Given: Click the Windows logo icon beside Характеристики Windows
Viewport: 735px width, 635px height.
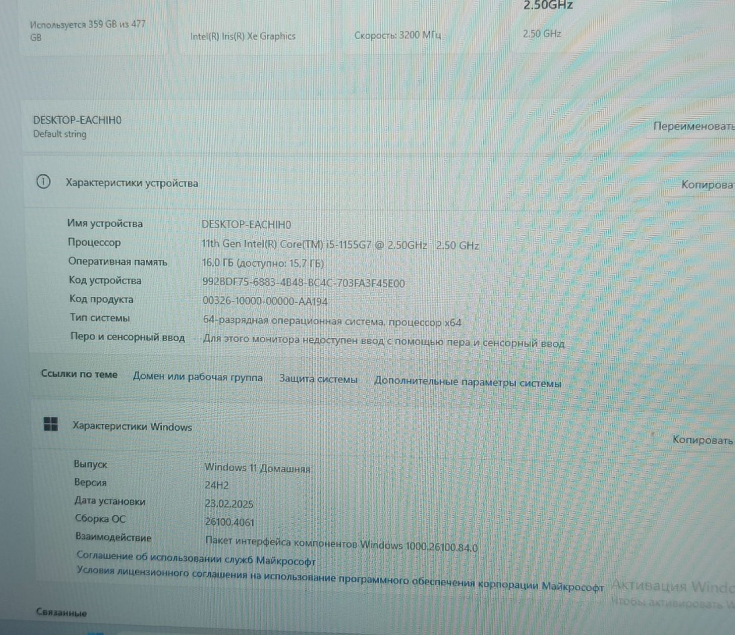Looking at the screenshot, I should 50,426.
